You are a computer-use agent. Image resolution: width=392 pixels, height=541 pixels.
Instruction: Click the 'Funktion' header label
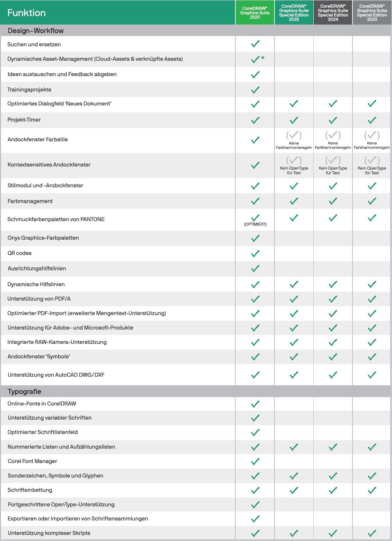[26, 13]
